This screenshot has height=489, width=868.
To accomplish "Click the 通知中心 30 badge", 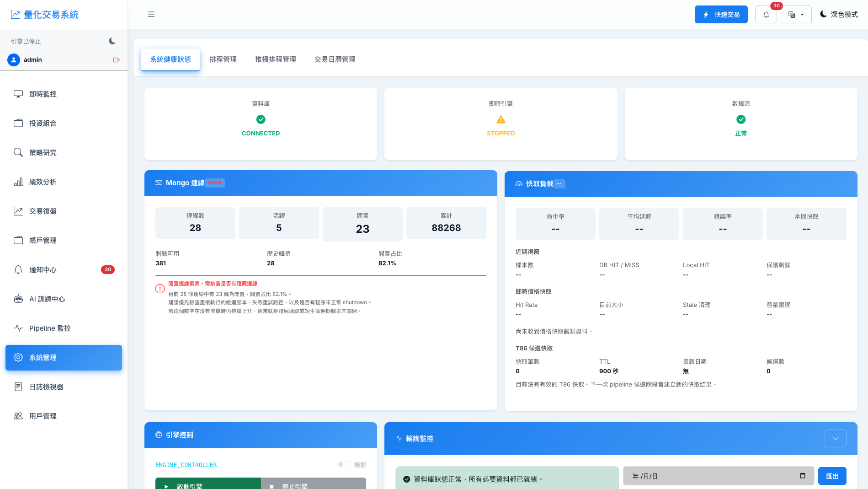I will [108, 270].
